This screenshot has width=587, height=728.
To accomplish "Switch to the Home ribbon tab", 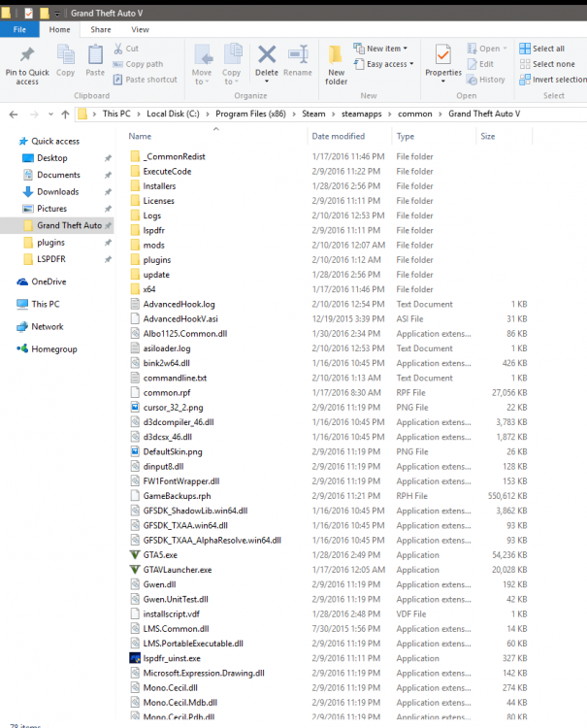I will coord(59,29).
